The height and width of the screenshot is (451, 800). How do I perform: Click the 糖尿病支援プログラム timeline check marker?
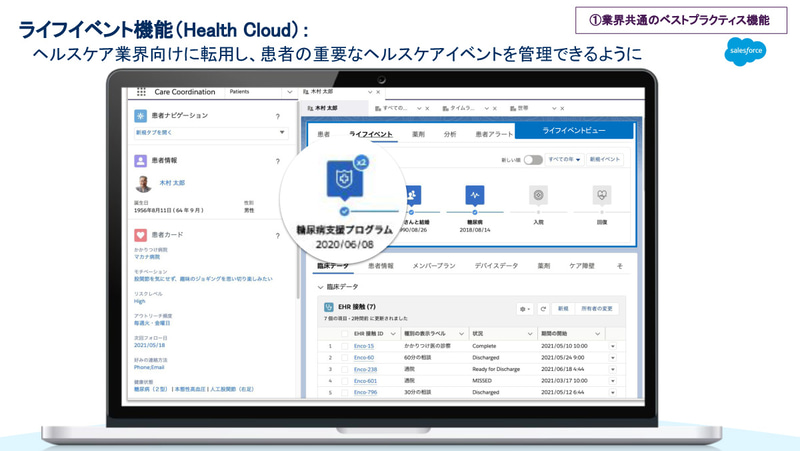[x=344, y=211]
